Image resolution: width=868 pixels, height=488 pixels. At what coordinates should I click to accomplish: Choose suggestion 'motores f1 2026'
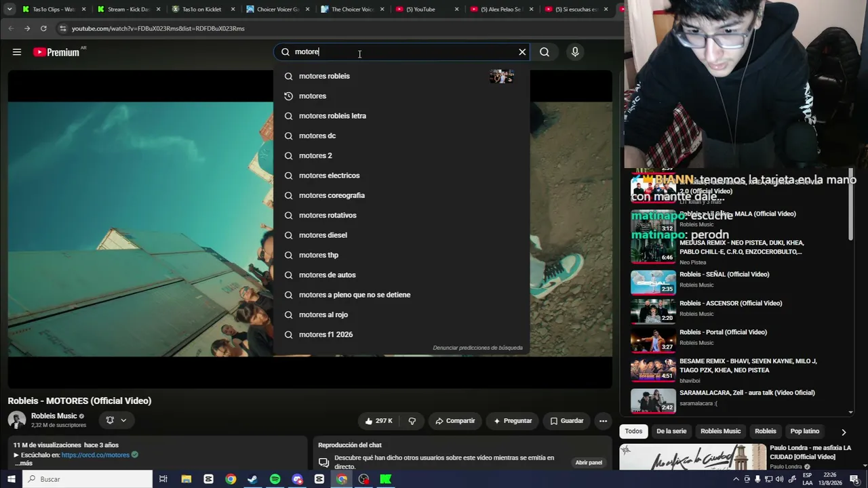click(x=401, y=335)
